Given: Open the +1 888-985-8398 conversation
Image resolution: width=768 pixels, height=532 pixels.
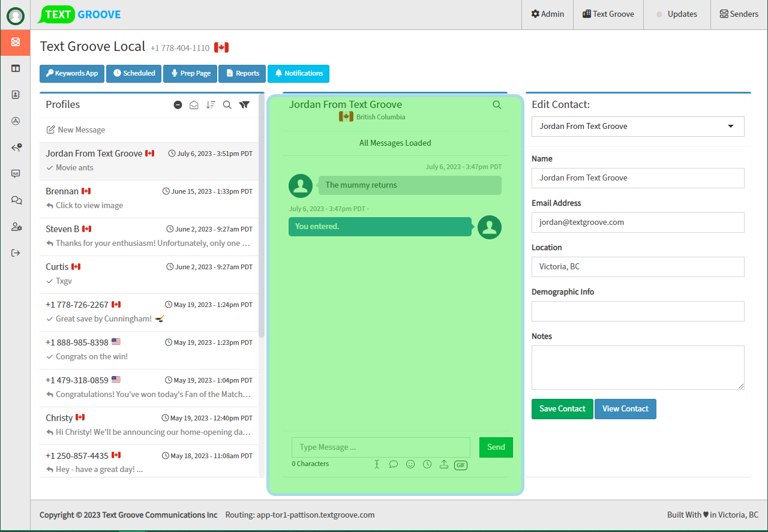Looking at the screenshot, I should (x=149, y=350).
